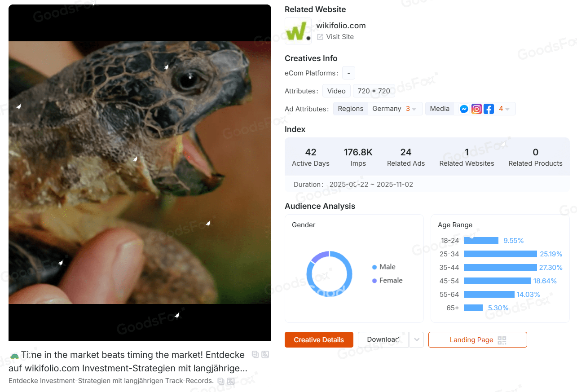Click the tortoise video thumbnail
Screen dimensions: 577x392
(x=140, y=173)
